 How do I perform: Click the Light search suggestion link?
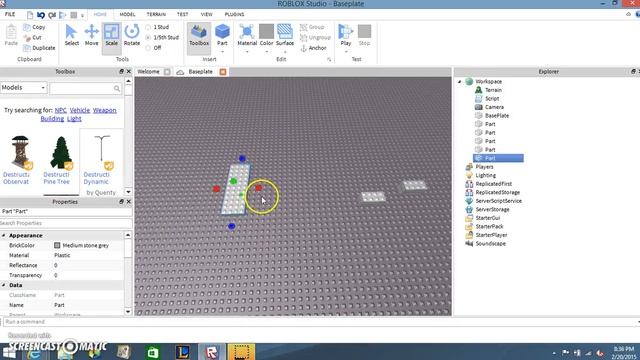pyautogui.click(x=74, y=119)
